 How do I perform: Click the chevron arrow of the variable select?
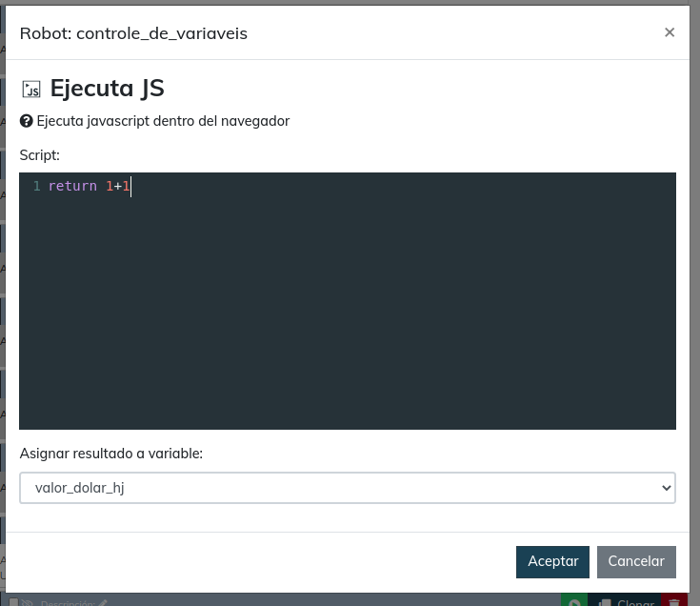[666, 488]
